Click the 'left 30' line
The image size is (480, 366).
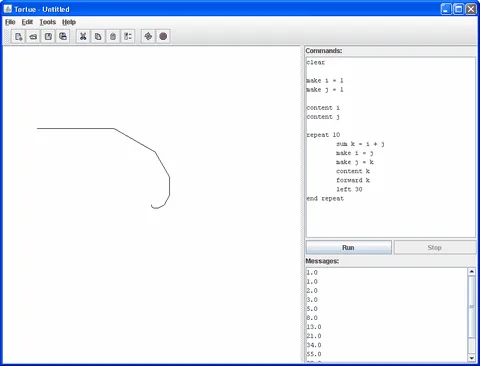click(349, 189)
